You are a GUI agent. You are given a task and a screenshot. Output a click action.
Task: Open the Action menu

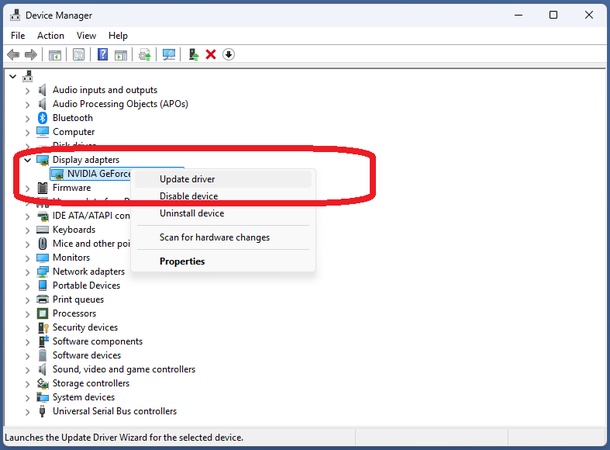50,36
